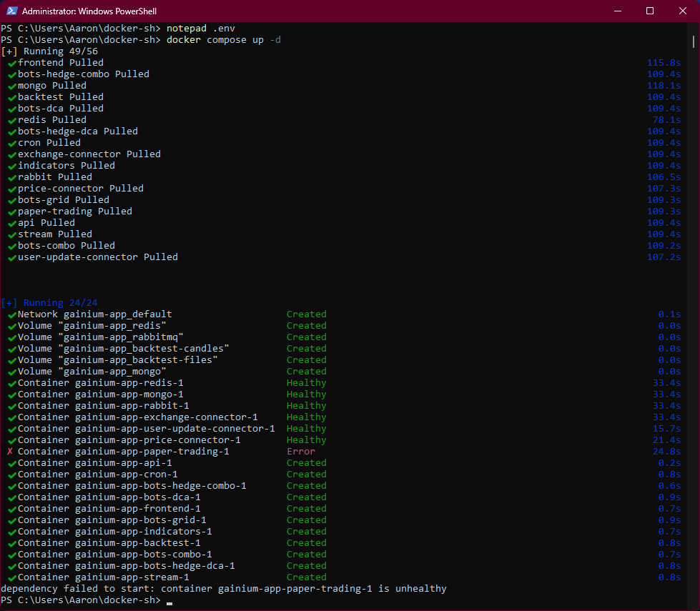Image resolution: width=700 pixels, height=611 pixels.
Task: Click the dependency failed to start message
Action: tap(223, 589)
